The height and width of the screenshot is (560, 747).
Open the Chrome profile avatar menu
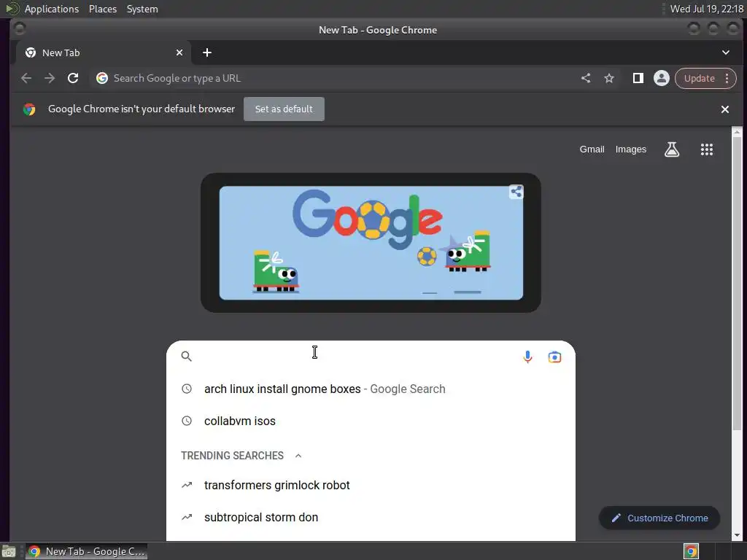(661, 78)
